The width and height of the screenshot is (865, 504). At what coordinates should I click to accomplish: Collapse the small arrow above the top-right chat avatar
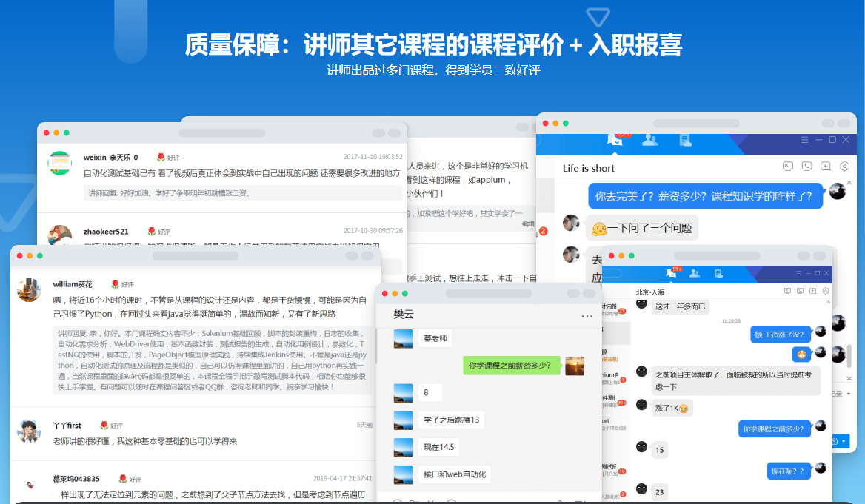coord(849,182)
